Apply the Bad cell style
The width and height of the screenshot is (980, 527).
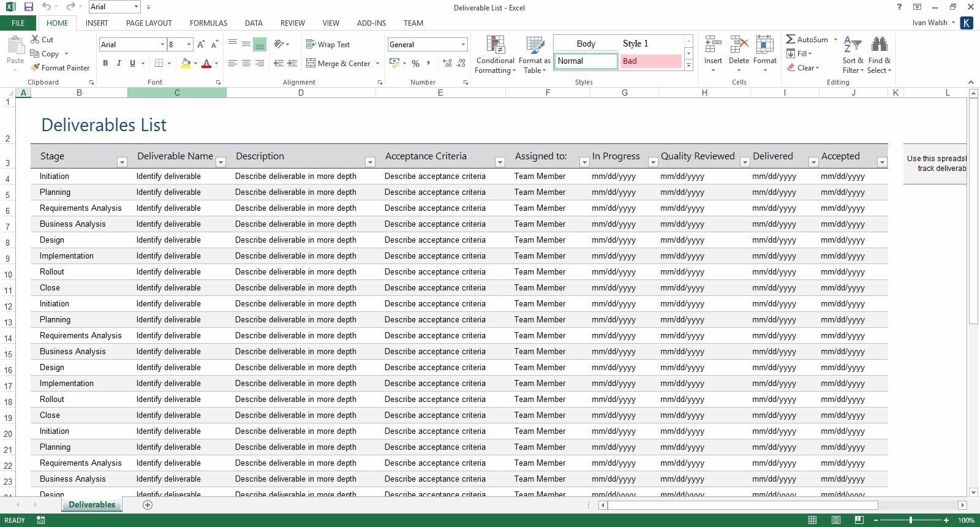coord(651,61)
